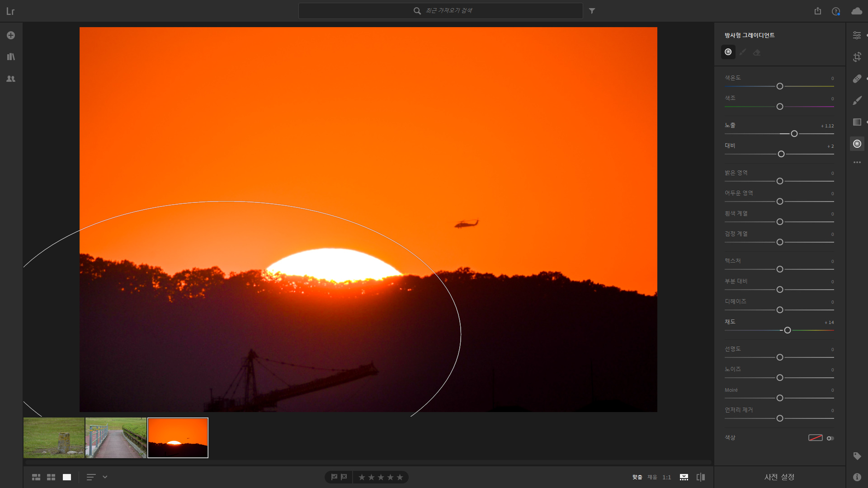The width and height of the screenshot is (868, 488).
Task: Switch to single photo detail view
Action: click(x=67, y=477)
